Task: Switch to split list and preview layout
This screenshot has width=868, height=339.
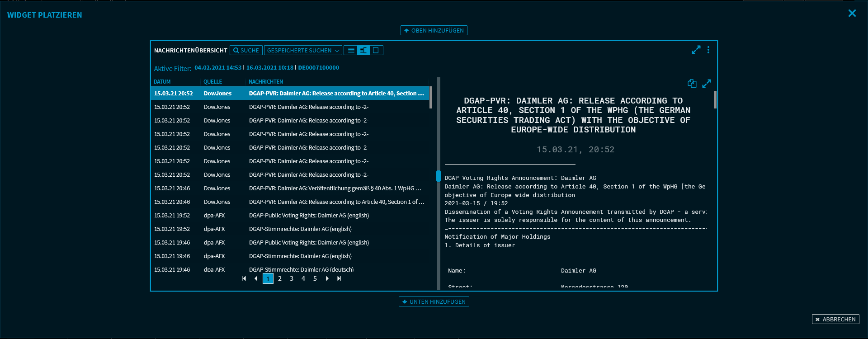Action: point(363,51)
